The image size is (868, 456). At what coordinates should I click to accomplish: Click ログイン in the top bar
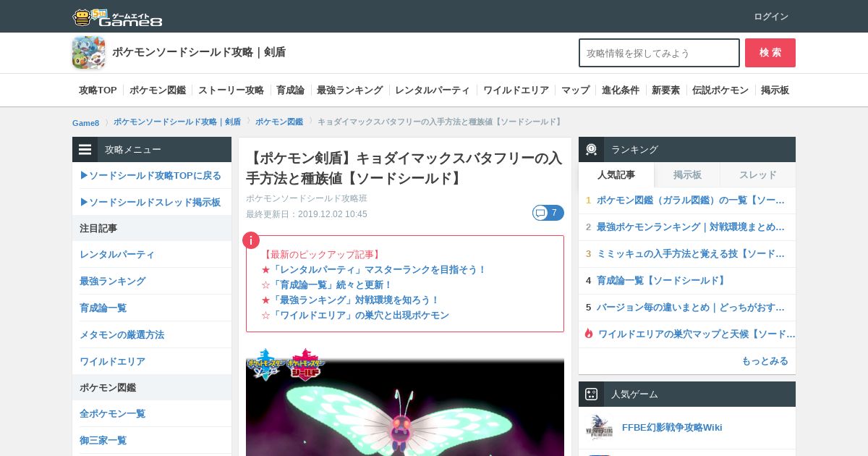[771, 17]
